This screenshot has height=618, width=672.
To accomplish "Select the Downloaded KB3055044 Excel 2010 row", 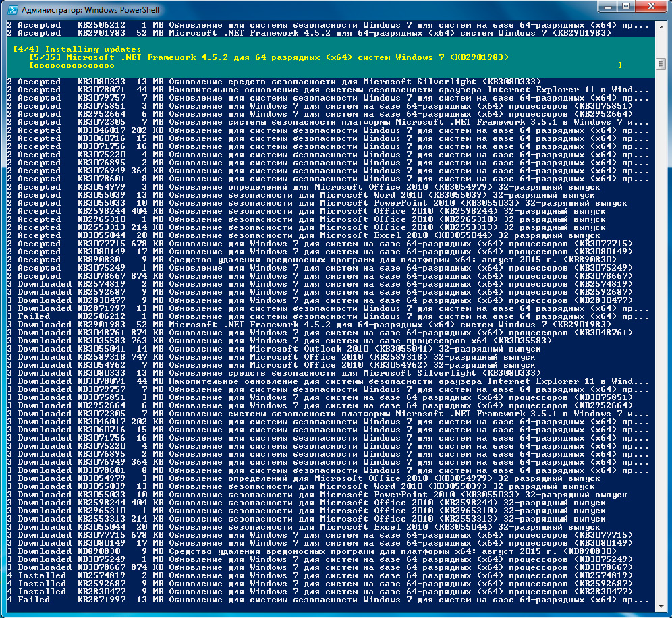I will [x=304, y=527].
